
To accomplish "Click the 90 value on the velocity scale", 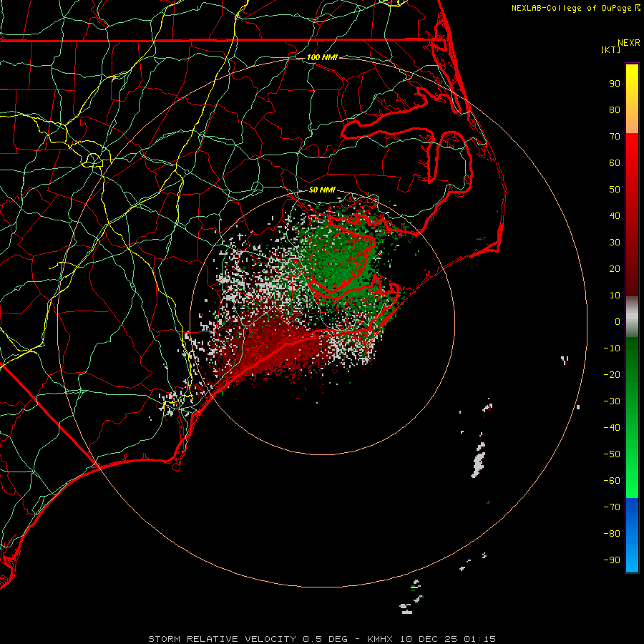I will click(x=615, y=84).
